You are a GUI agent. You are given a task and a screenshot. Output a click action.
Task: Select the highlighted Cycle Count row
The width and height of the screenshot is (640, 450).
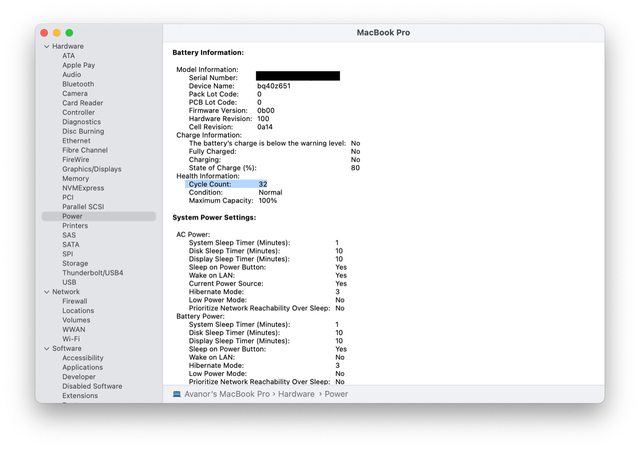pyautogui.click(x=226, y=184)
